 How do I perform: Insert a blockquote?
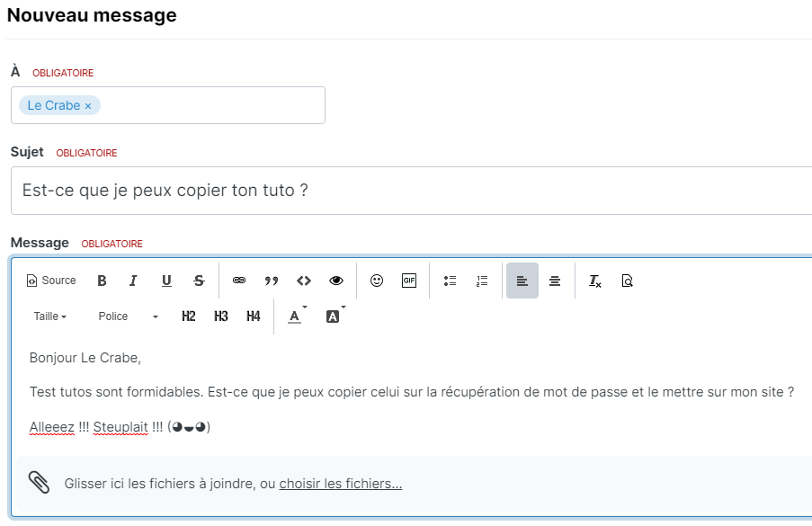(272, 281)
